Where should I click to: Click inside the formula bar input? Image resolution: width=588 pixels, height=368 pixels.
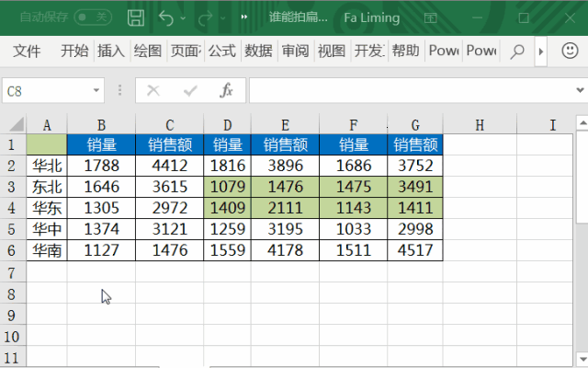[412, 90]
